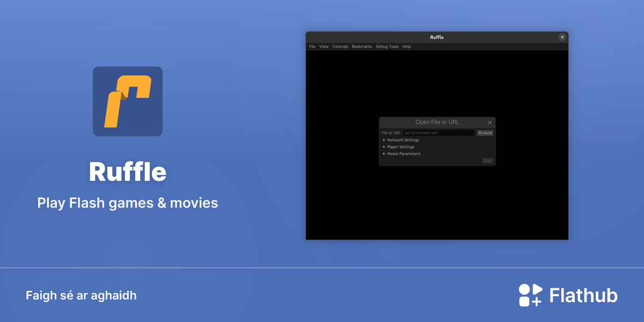Click the "Play Flash games & movies" tagline
This screenshot has width=644, height=322.
(128, 203)
